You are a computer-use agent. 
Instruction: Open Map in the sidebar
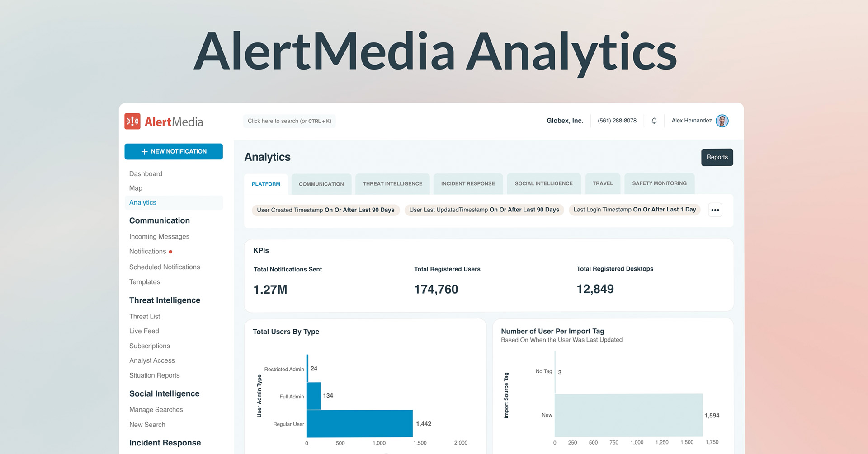[136, 188]
